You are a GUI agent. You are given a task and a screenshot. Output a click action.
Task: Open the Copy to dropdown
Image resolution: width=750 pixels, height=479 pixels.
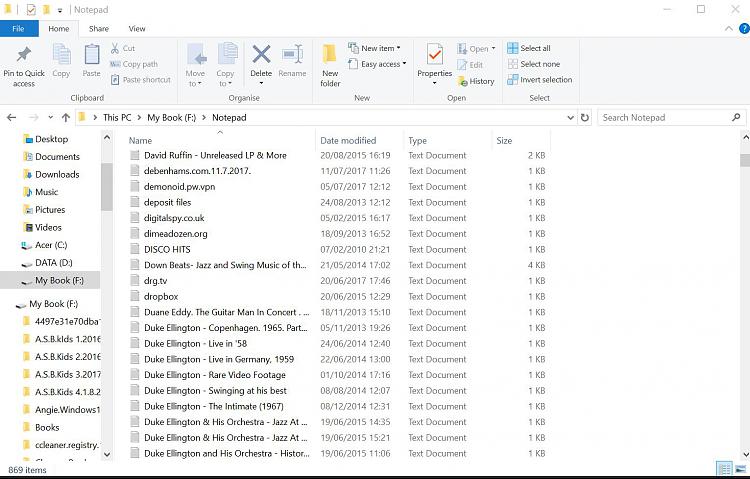pos(225,66)
